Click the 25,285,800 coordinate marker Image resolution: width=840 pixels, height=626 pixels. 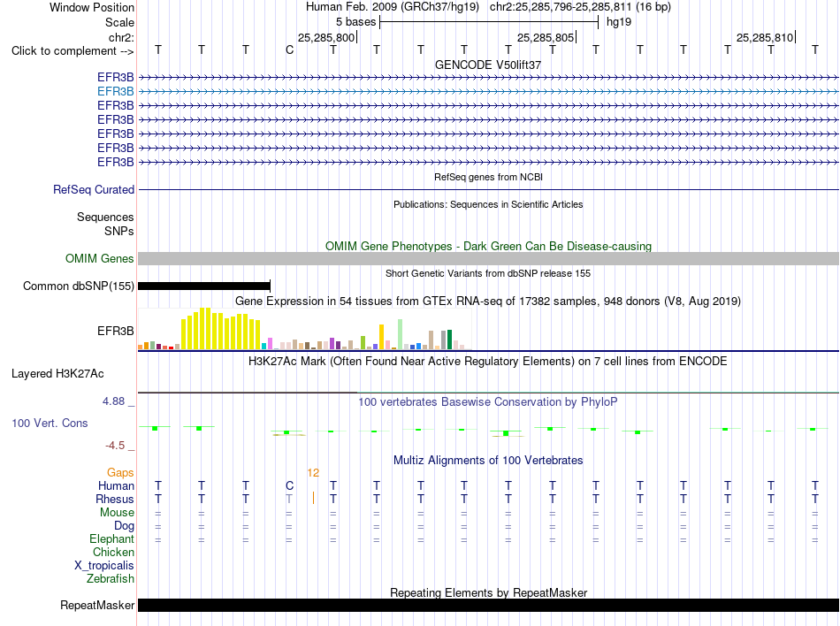[326, 37]
